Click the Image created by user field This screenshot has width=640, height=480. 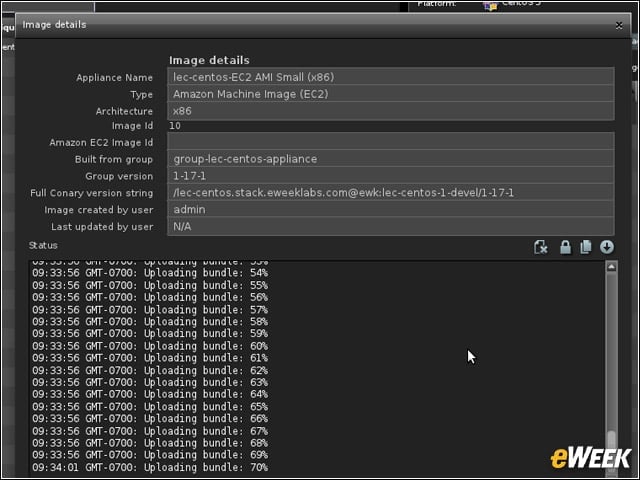[391, 209]
